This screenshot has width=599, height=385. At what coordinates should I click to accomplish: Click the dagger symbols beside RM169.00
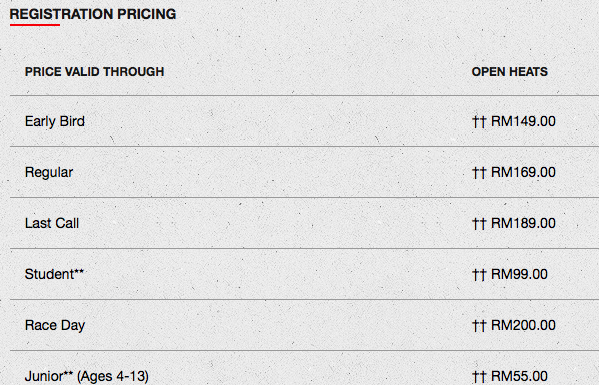(x=479, y=173)
